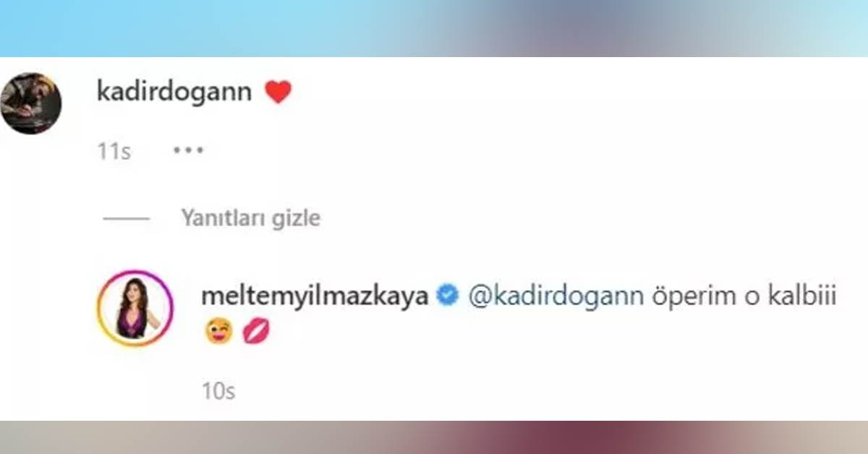Open kadirdogann's round profile picture
Image resolution: width=868 pixels, height=454 pixels.
click(30, 103)
